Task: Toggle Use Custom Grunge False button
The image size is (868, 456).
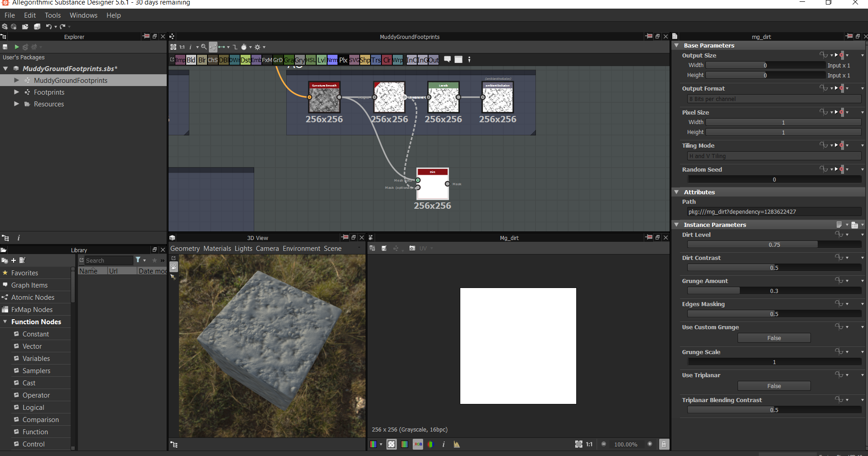Action: click(774, 338)
